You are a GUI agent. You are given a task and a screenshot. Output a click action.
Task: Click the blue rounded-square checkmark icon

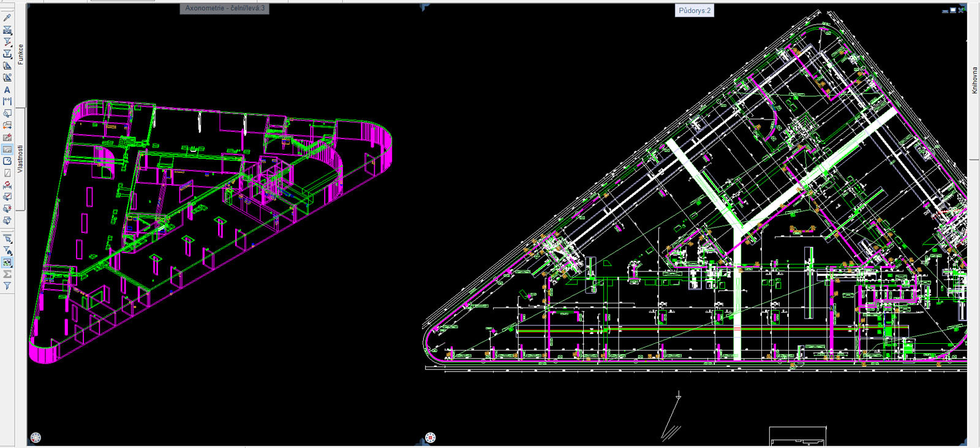click(x=7, y=161)
